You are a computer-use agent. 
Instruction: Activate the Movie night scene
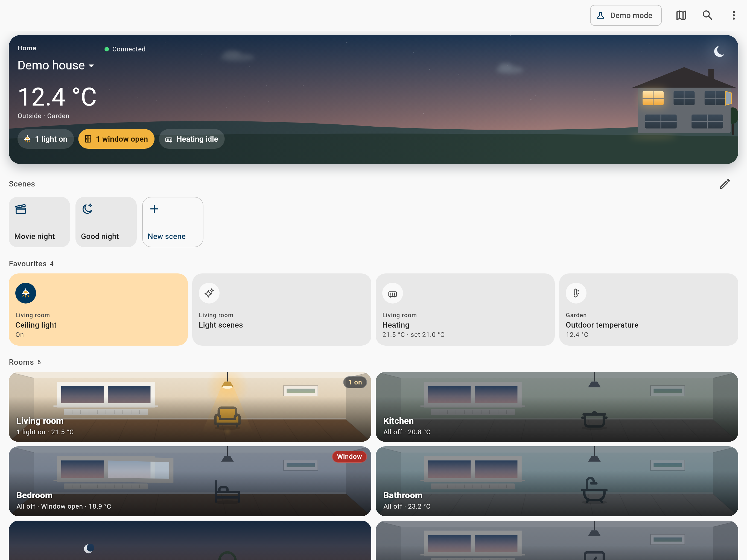(39, 222)
